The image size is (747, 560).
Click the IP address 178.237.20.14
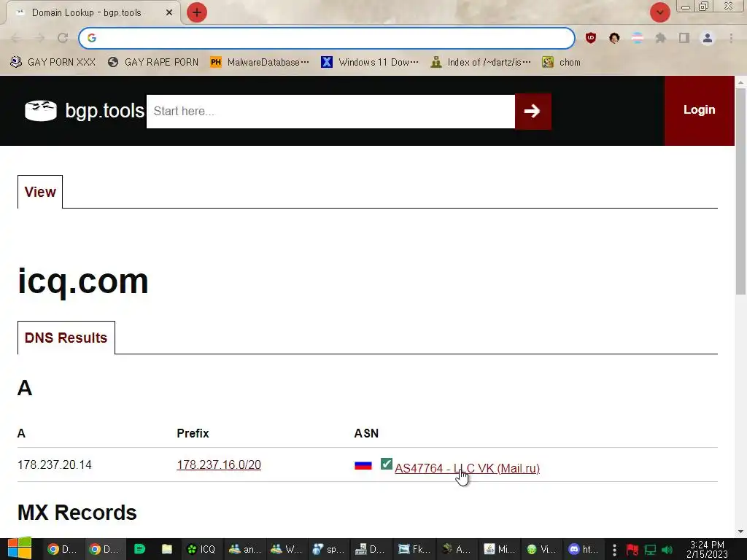coord(54,464)
